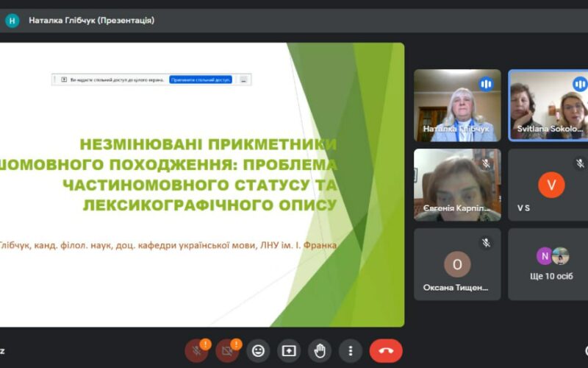This screenshot has height=368, width=588.
Task: Select Svitlana Sokolo… video tile
Action: [x=548, y=105]
